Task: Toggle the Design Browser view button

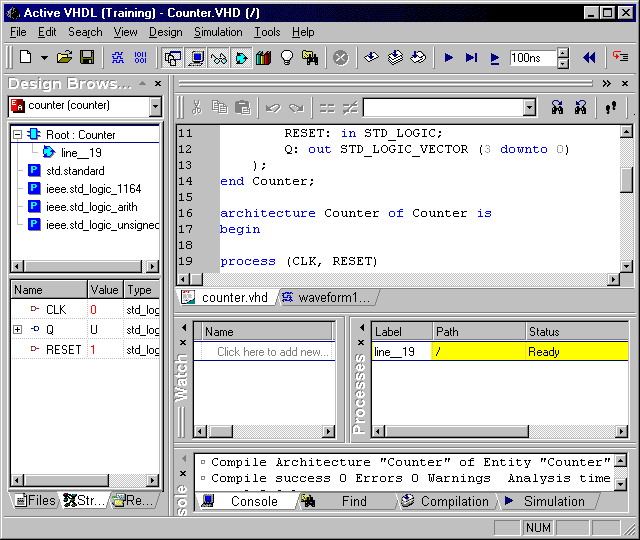Action: point(172,58)
